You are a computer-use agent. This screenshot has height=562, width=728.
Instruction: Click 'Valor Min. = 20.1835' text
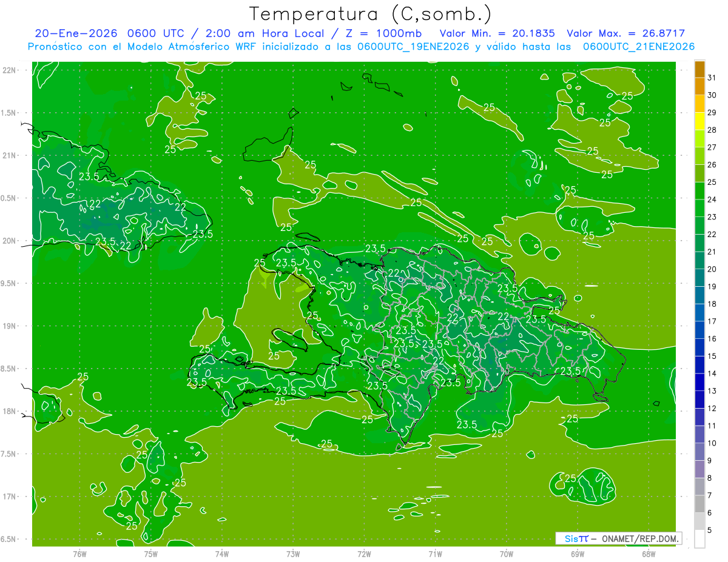coord(497,33)
